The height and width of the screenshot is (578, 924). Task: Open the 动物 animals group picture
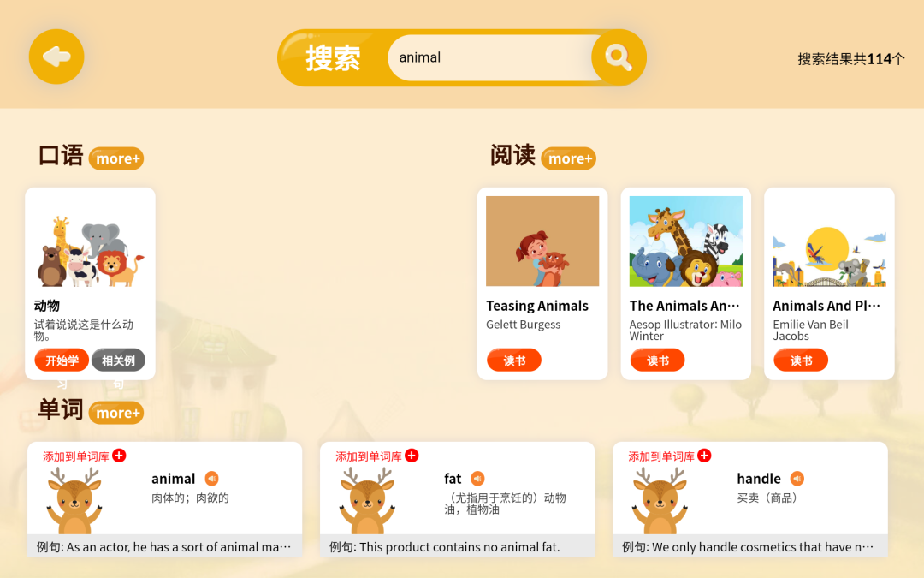(90, 251)
